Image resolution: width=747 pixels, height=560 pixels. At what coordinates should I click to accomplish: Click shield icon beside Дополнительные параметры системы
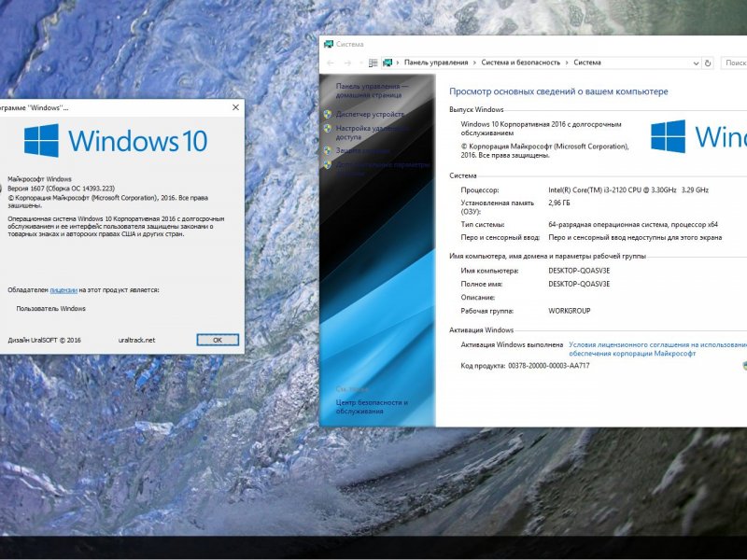click(328, 165)
